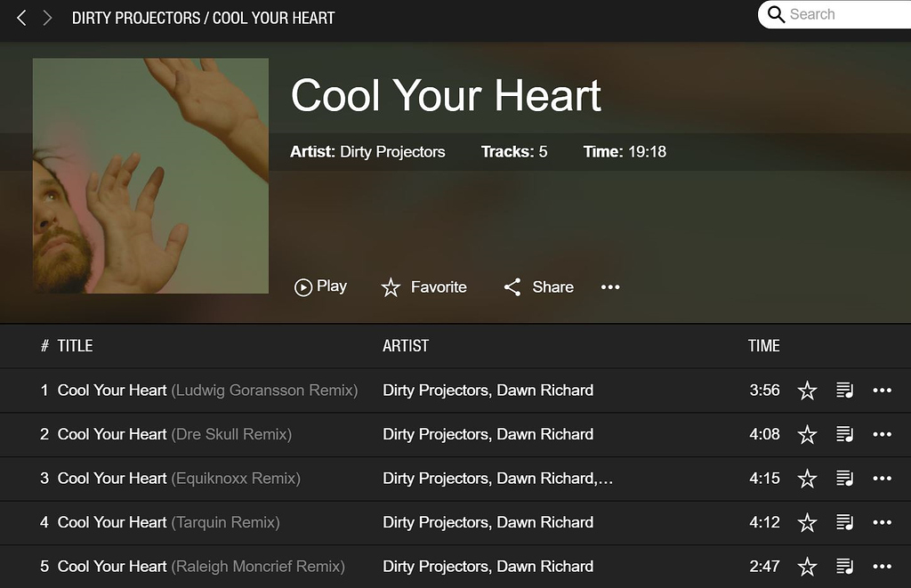Image resolution: width=911 pixels, height=588 pixels.
Task: Click the lyrics icon on Dre Skull Remix
Action: [x=844, y=434]
